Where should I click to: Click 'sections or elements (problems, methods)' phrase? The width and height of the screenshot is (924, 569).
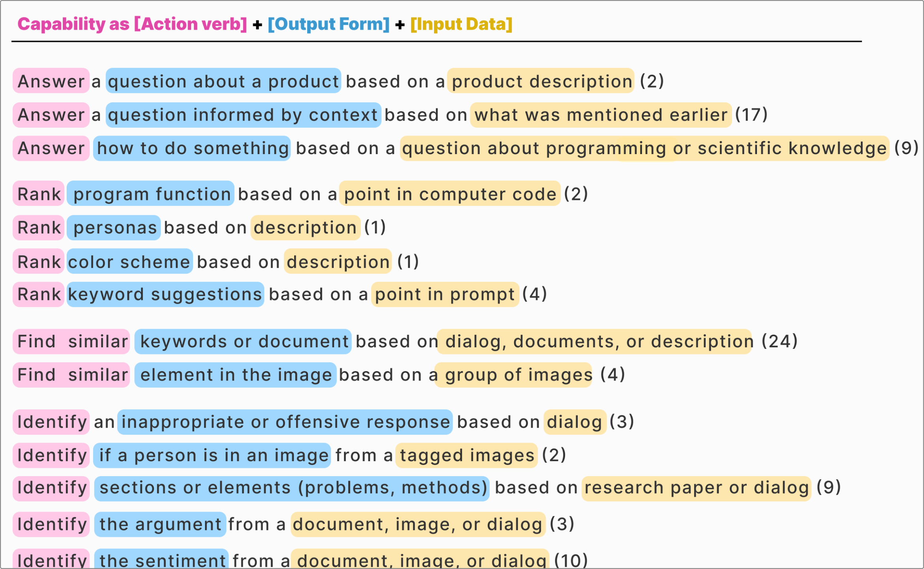pos(292,489)
